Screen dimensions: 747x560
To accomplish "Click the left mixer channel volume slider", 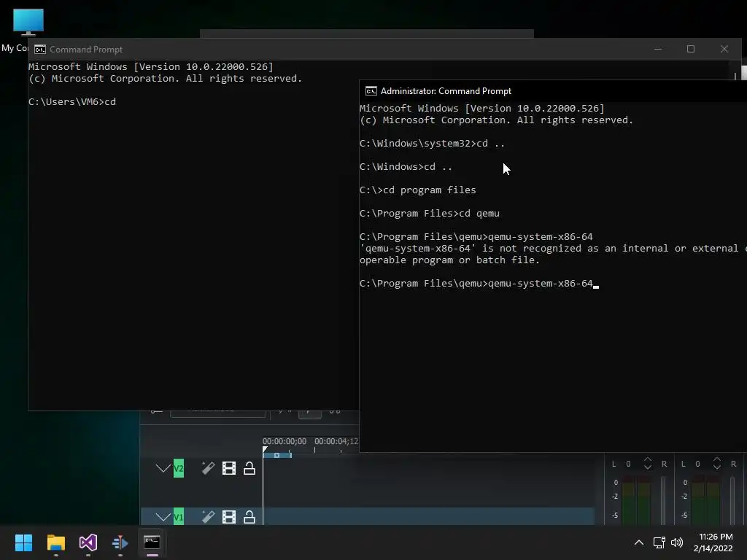I will point(662,500).
